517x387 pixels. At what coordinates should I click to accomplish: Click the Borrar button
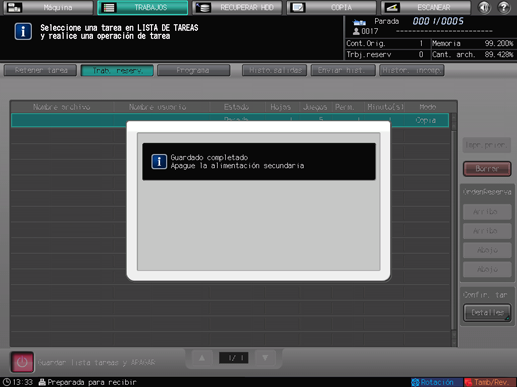point(487,169)
